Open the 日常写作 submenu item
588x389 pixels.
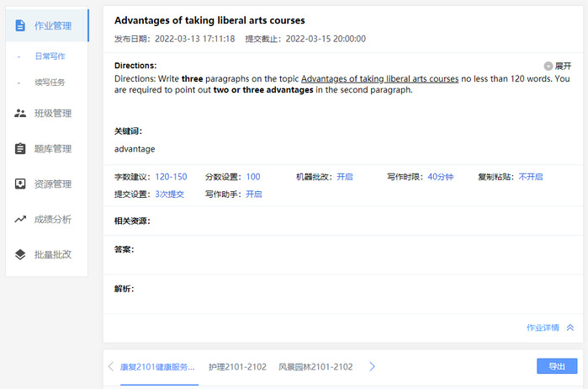click(x=50, y=56)
